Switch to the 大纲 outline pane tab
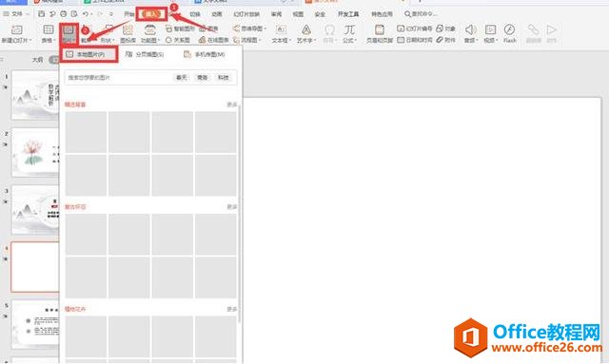The image size is (609, 364). coord(38,60)
